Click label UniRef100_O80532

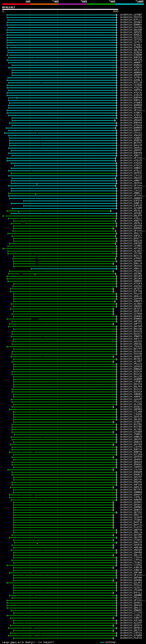point(131,173)
